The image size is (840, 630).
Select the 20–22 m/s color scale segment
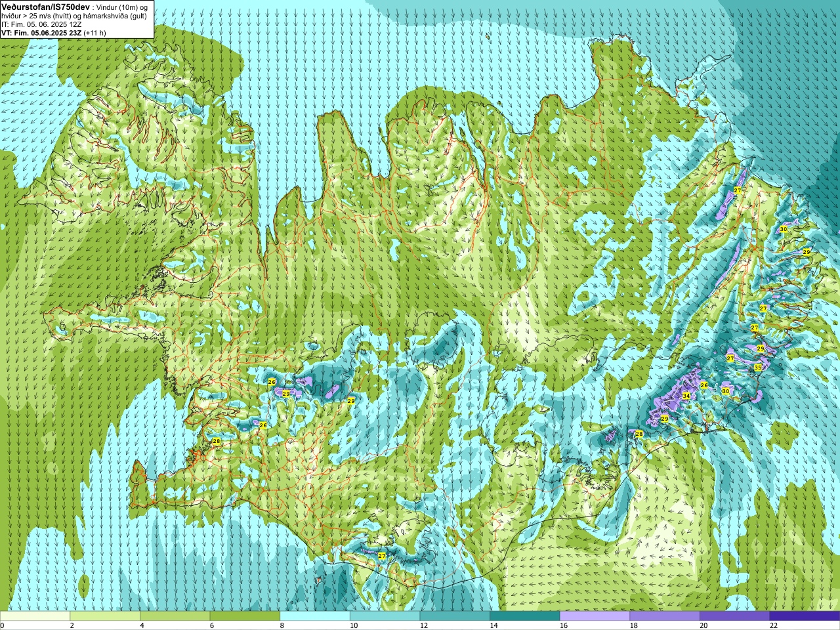[x=735, y=616]
